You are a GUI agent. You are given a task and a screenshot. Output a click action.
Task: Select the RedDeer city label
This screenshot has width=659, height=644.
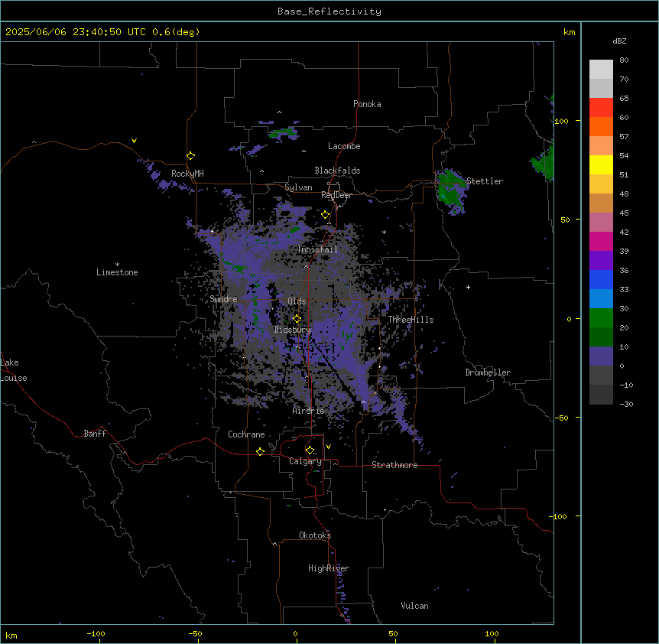[x=336, y=195]
